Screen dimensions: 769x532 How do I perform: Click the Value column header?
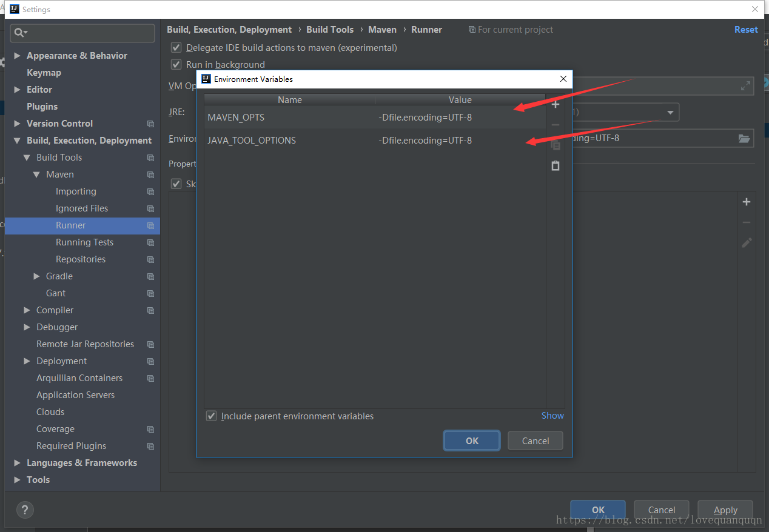pos(460,100)
